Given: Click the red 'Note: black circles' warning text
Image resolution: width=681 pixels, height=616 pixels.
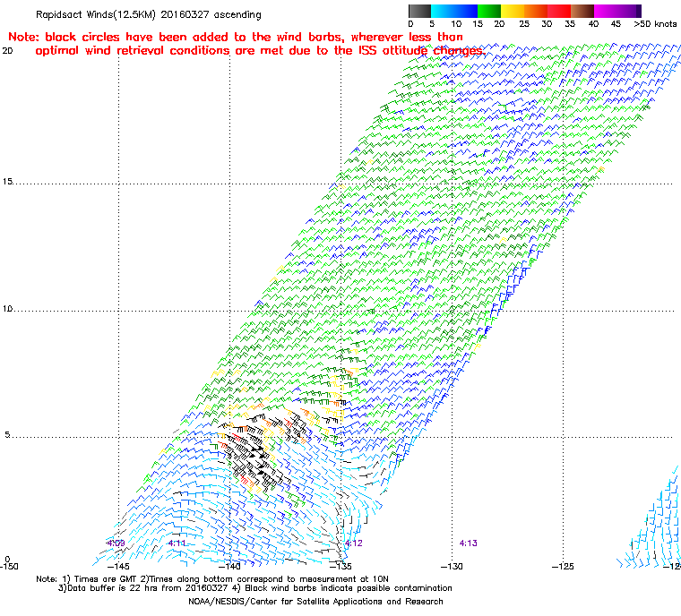Looking at the screenshot, I should (x=236, y=37).
